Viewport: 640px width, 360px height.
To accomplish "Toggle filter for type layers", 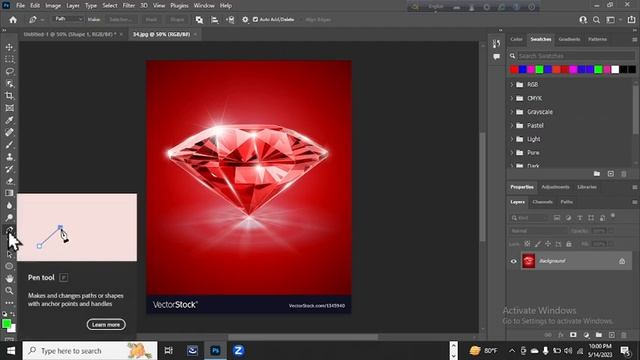I will pyautogui.click(x=580, y=218).
